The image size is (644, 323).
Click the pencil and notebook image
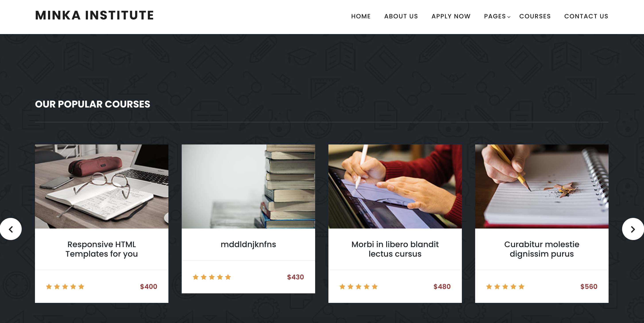point(542,186)
